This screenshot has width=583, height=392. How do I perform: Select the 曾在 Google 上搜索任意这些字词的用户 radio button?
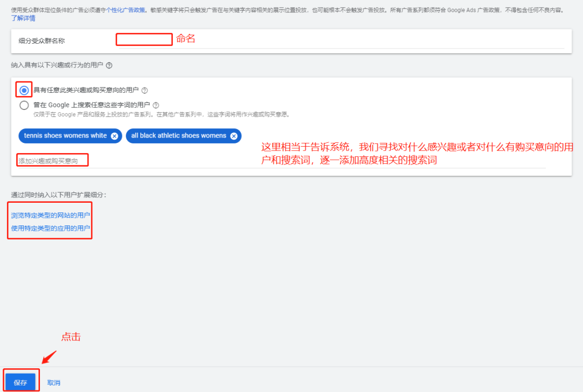pos(24,105)
